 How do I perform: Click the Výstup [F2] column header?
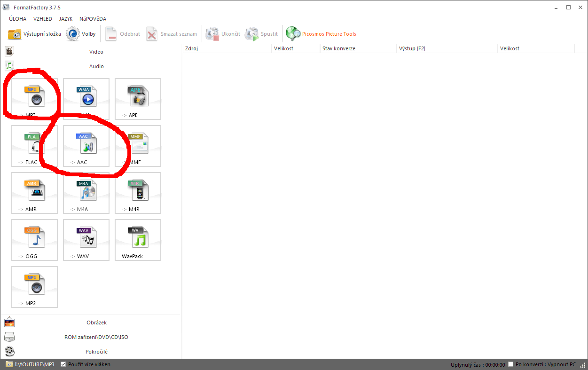(447, 48)
